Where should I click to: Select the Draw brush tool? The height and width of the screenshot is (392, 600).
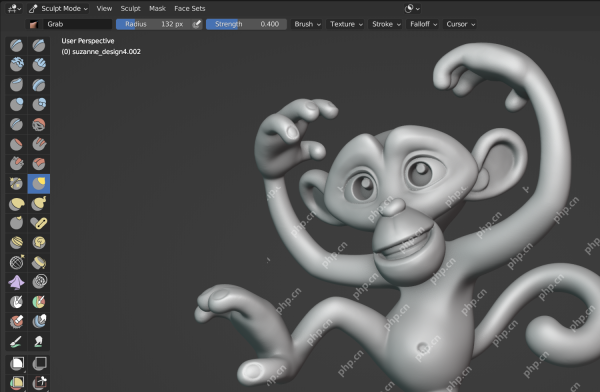click(16, 45)
